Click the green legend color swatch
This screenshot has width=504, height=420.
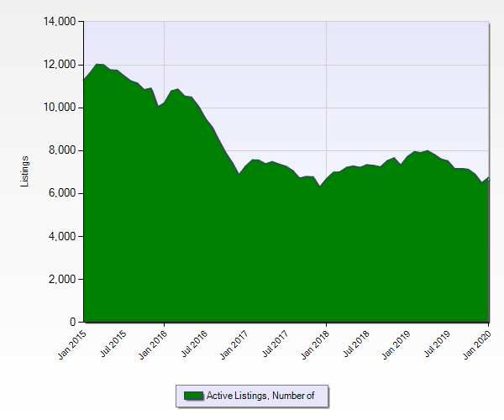193,396
